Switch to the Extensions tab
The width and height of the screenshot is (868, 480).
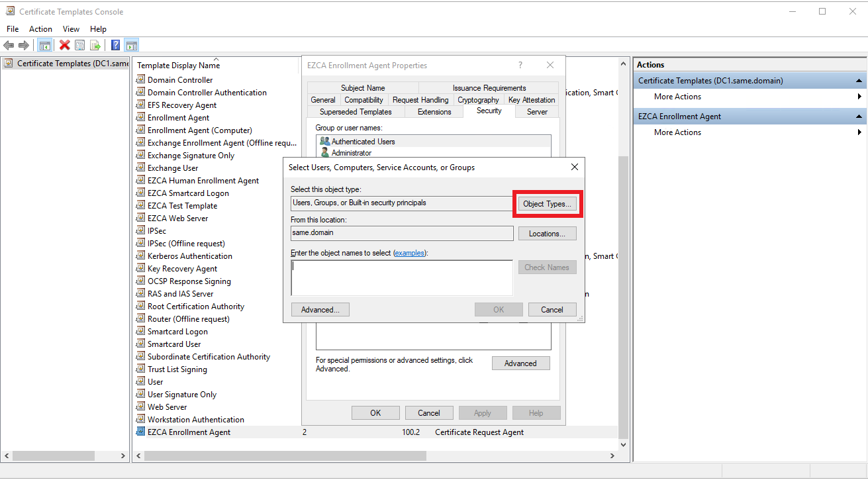coord(434,112)
